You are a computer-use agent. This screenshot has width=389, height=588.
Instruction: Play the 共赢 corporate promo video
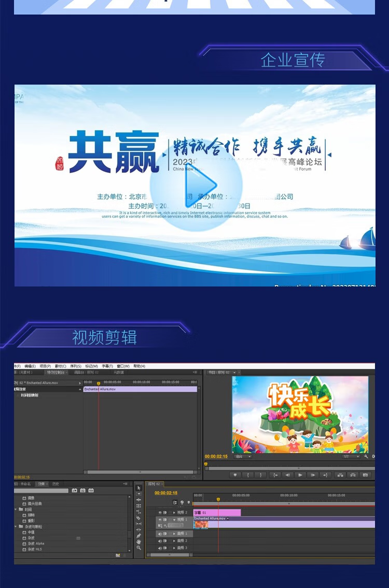pos(196,185)
